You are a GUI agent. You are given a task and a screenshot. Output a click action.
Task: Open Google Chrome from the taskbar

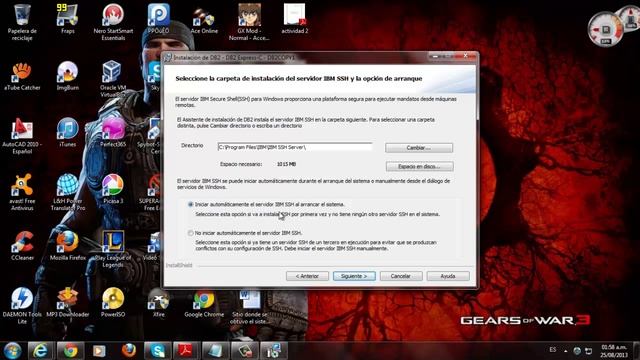tap(70, 351)
